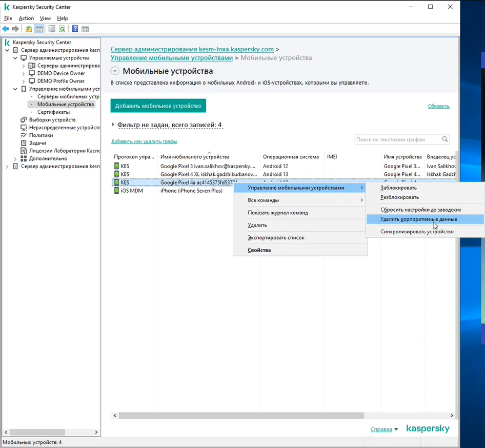This screenshot has width=485, height=448.
Task: Click the kaspersky logo at bottom right
Action: tap(428, 429)
